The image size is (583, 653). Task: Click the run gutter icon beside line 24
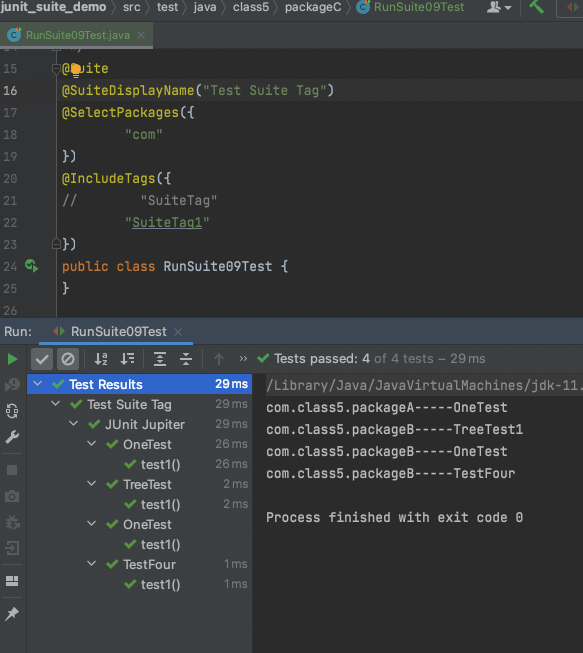[32, 266]
